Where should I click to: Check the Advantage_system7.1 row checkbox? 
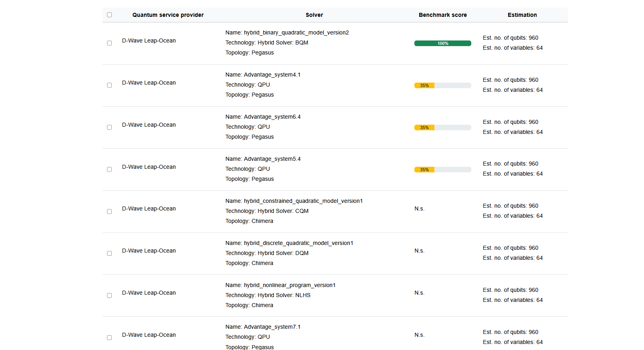coord(109,338)
